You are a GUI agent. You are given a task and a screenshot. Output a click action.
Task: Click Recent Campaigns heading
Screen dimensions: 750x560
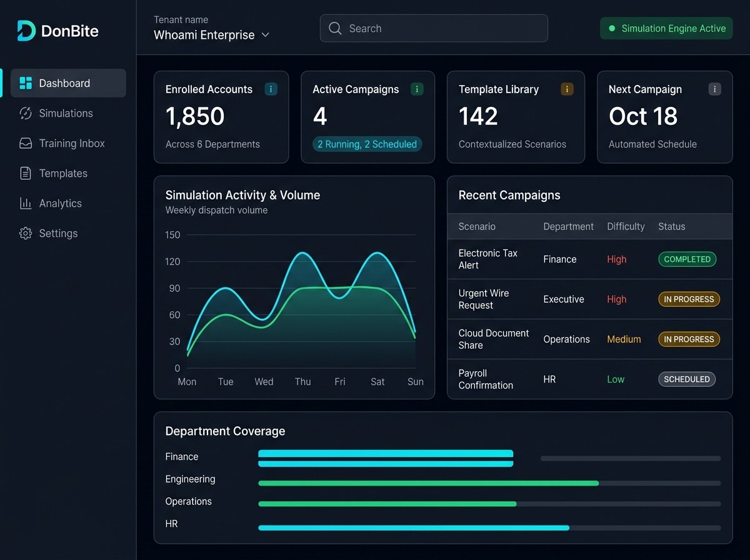(509, 195)
